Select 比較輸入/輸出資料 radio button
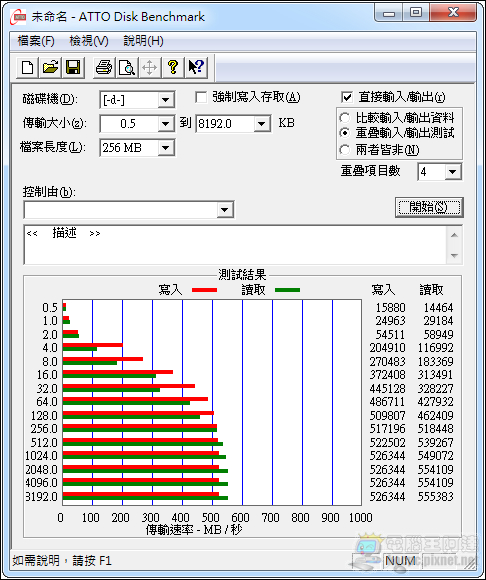Image resolution: width=486 pixels, height=580 pixels. coord(345,118)
